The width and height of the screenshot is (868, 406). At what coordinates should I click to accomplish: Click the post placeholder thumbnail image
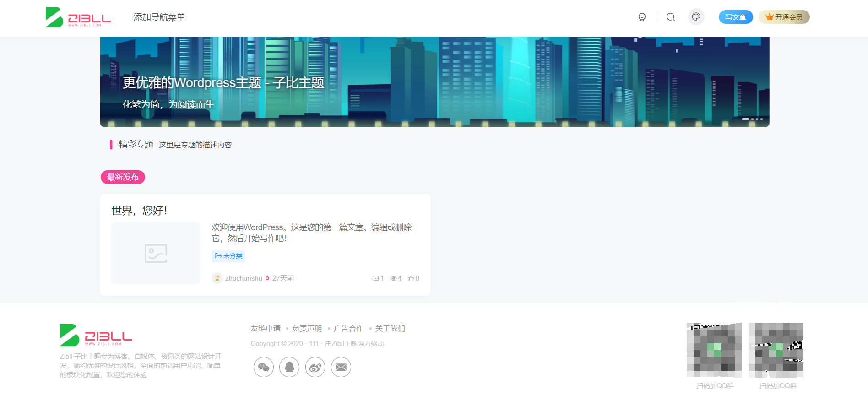tap(156, 253)
